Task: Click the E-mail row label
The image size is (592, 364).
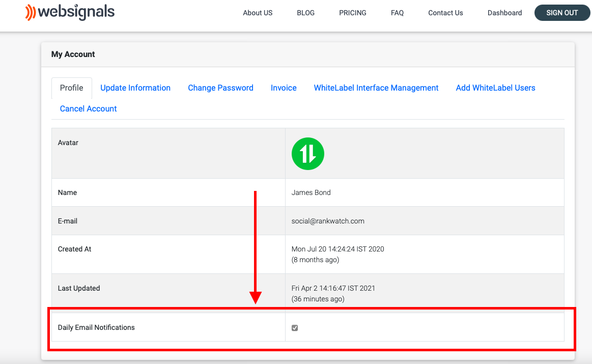Action: click(68, 221)
